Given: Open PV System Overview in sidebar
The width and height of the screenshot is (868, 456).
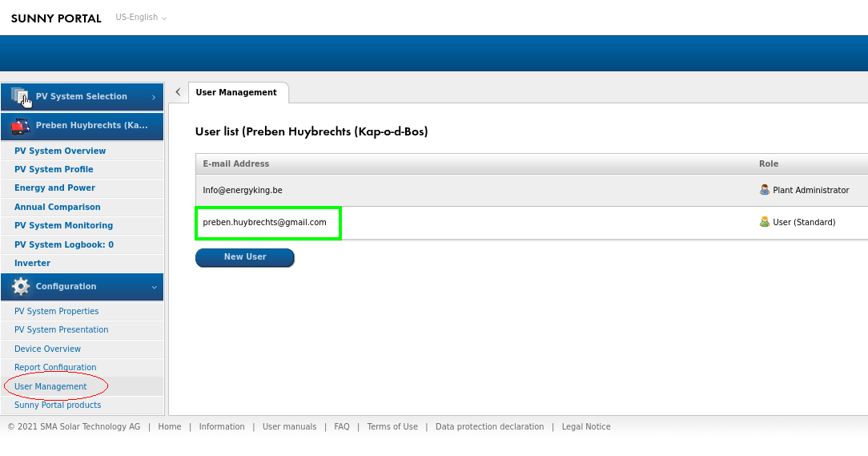Looking at the screenshot, I should 60,151.
